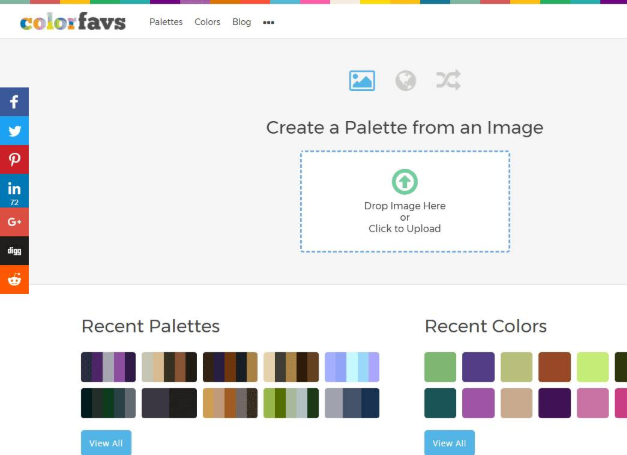Image resolution: width=627 pixels, height=455 pixels.
Task: Pick the first green recent color swatch
Action: click(x=440, y=366)
